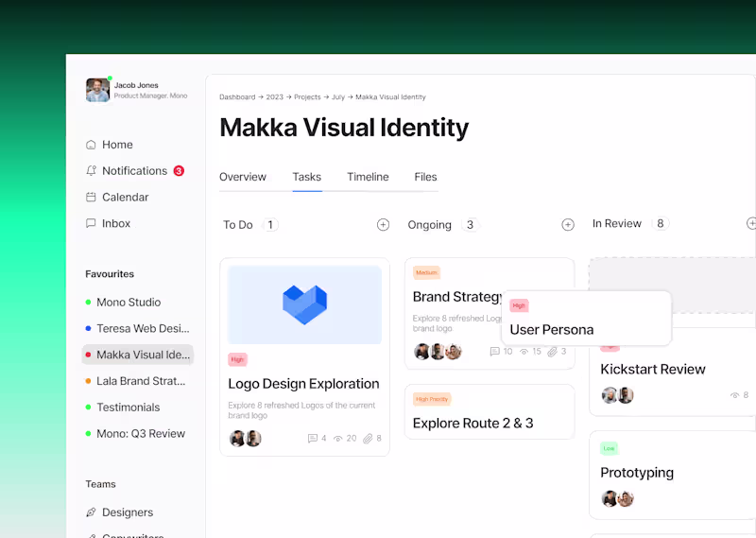The width and height of the screenshot is (756, 538).
Task: Add a task to the Ongoing column
Action: (x=568, y=225)
